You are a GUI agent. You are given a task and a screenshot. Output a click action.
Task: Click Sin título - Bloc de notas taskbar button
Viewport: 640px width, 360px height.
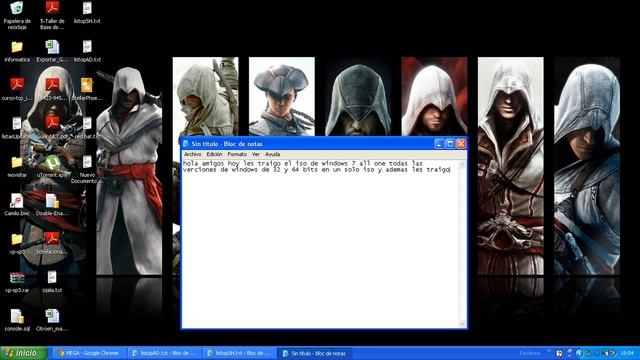click(x=315, y=353)
